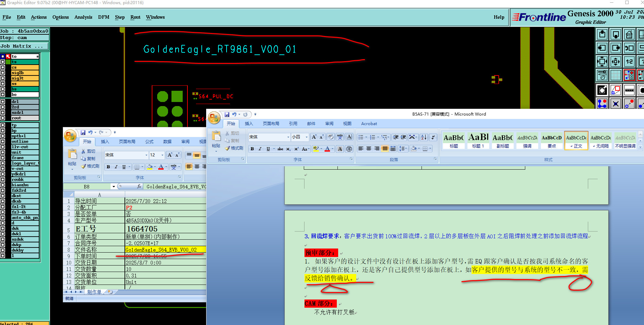Switch to Excel 公式 tab
This screenshot has height=325, width=644.
click(149, 141)
